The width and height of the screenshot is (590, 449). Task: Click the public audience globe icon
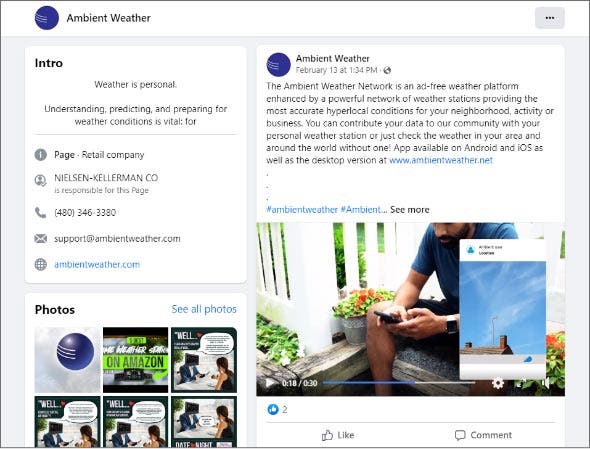click(x=387, y=70)
